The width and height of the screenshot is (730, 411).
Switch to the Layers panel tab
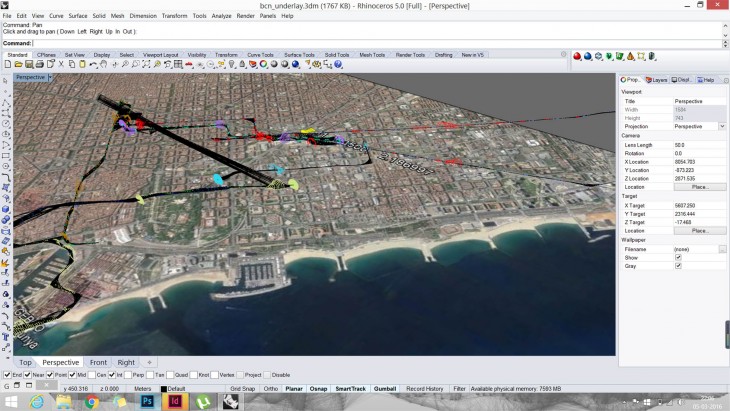pos(656,80)
